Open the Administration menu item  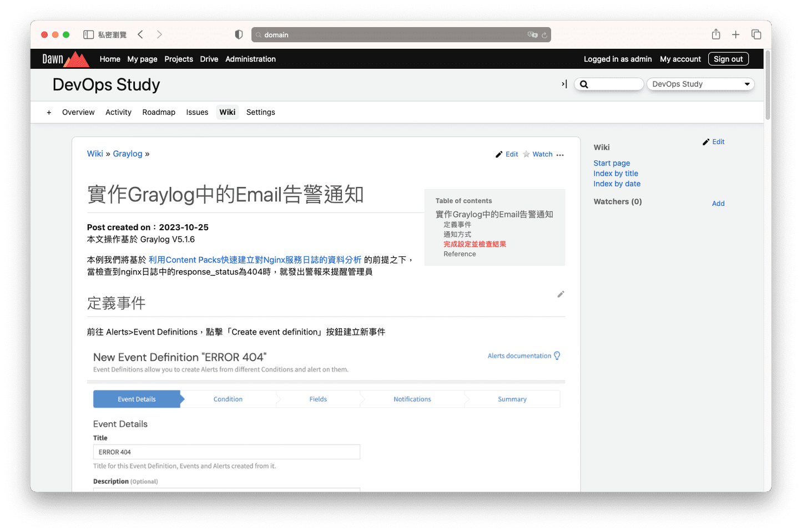pyautogui.click(x=250, y=59)
